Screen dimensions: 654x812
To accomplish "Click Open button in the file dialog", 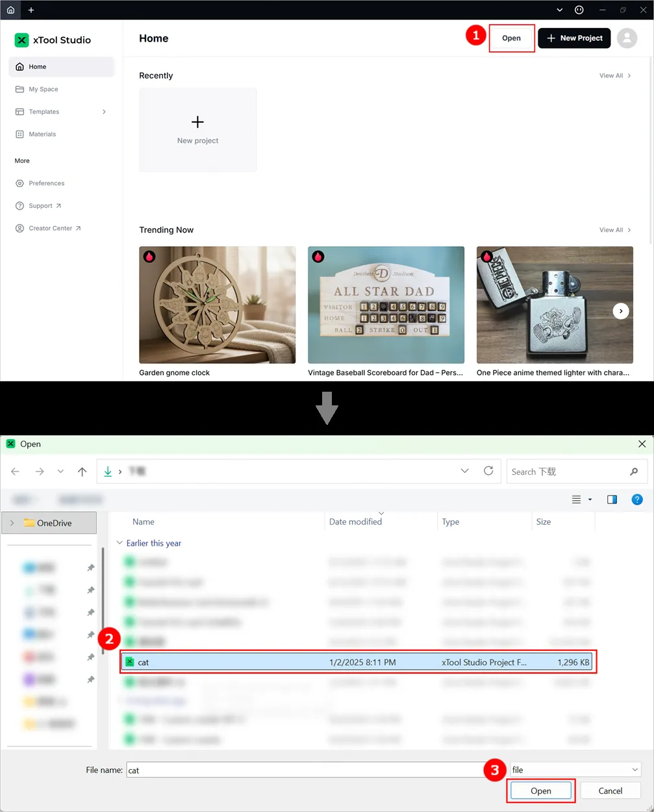I will point(541,791).
